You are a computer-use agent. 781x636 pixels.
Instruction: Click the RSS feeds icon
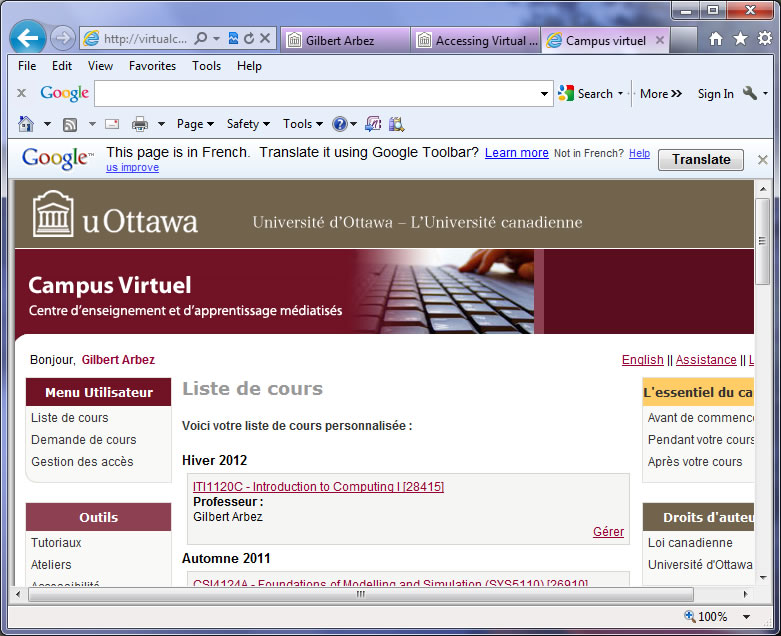click(x=70, y=124)
